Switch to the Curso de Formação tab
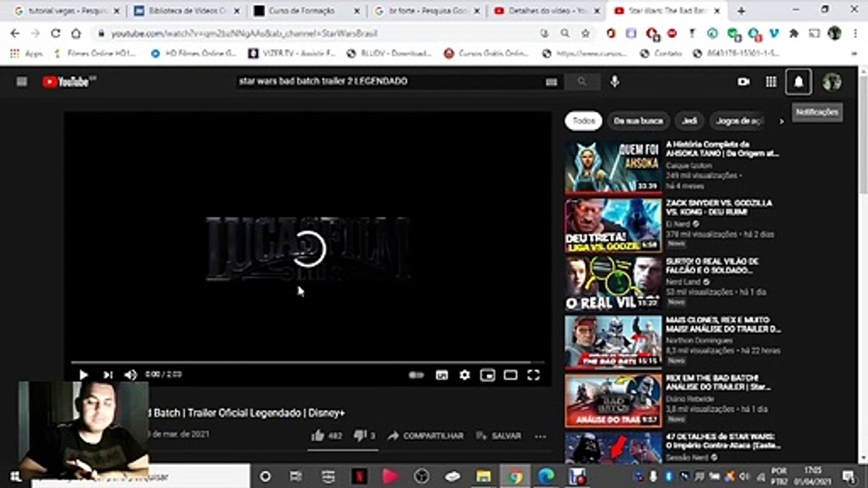The image size is (868, 488). coord(304,11)
